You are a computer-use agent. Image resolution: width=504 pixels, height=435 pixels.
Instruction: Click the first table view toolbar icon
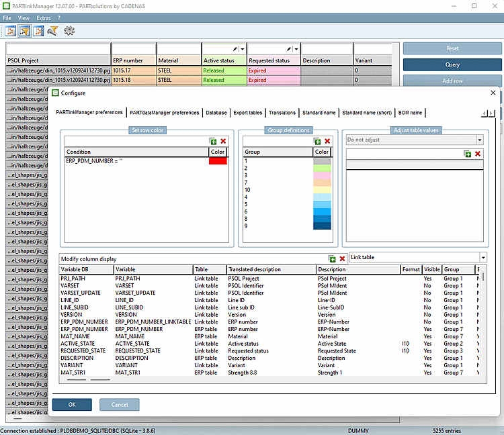10,31
